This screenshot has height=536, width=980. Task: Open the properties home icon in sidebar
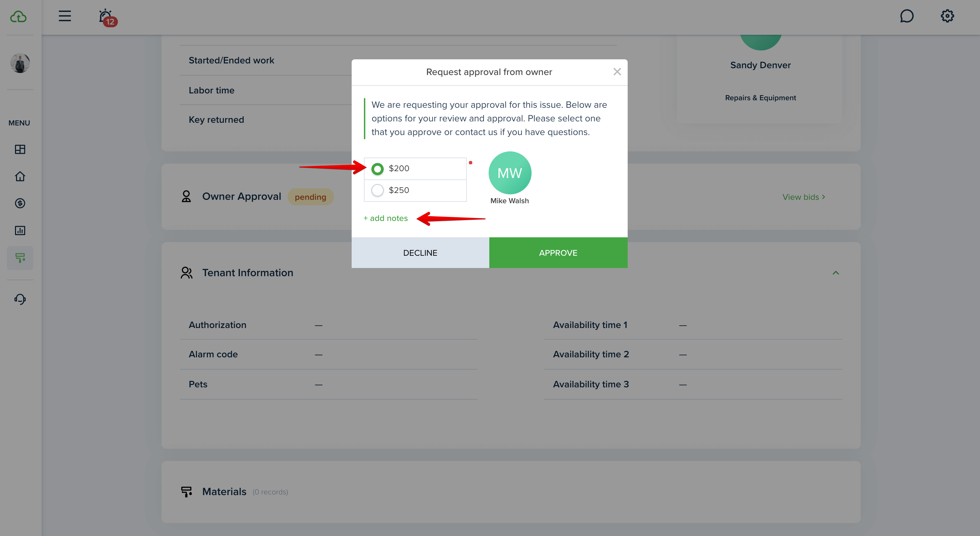(20, 176)
